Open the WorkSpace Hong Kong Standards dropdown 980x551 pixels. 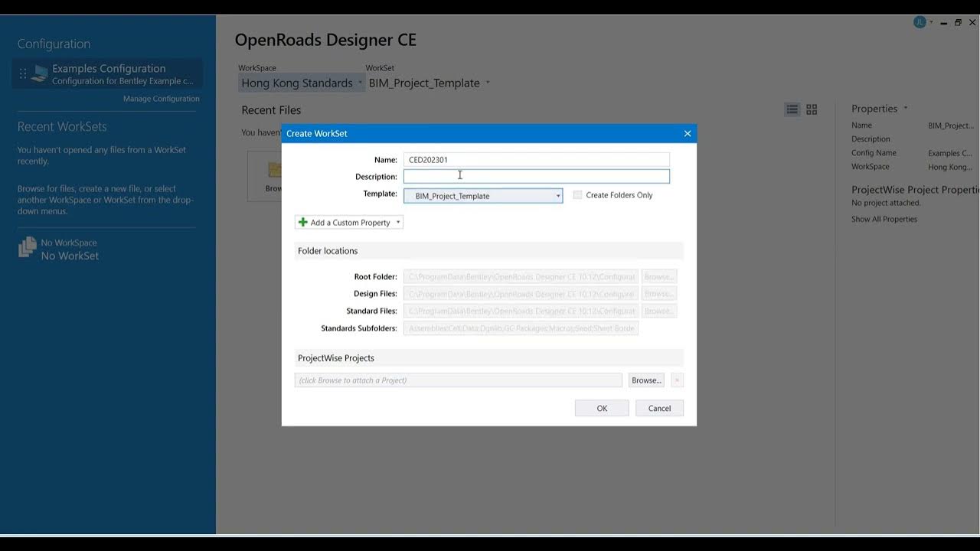302,83
